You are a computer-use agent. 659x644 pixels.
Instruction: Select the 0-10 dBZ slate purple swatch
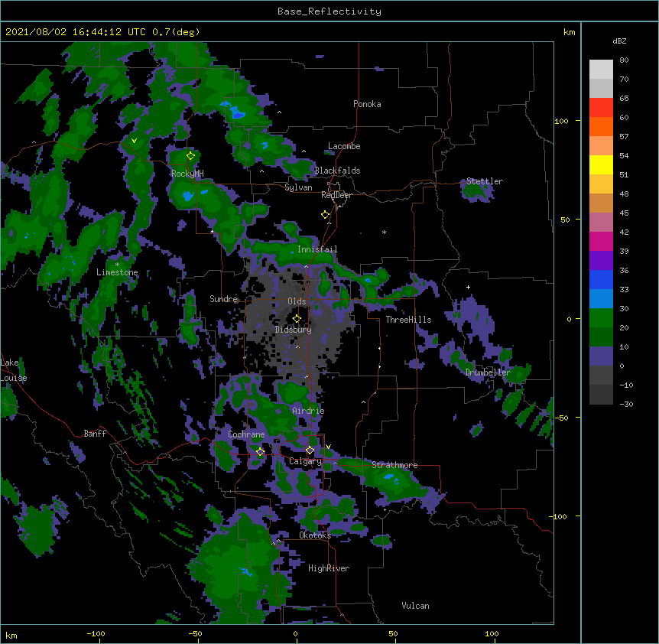[601, 356]
